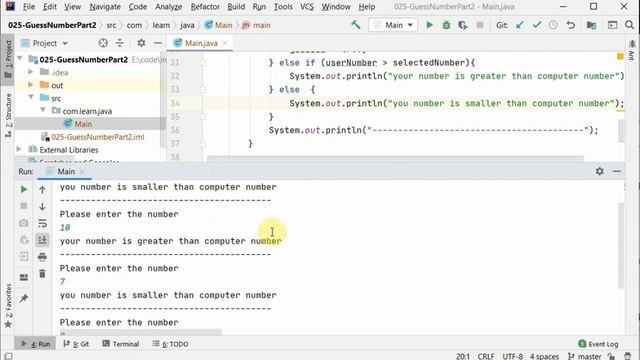Rollback changes with the undo arrow icon
The image size is (640, 360).
click(571, 25)
